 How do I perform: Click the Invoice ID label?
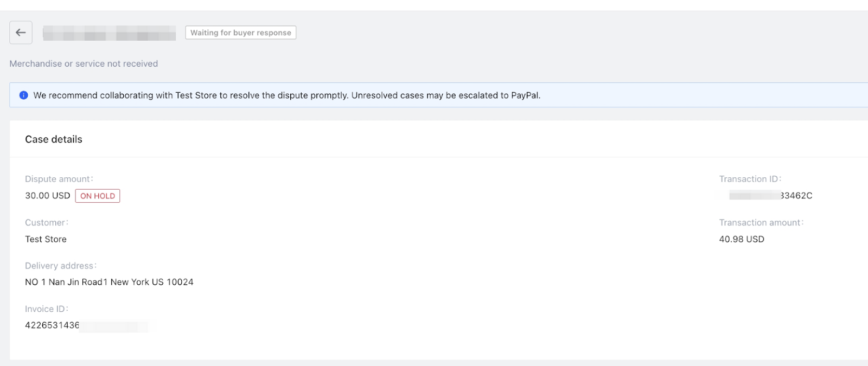46,309
